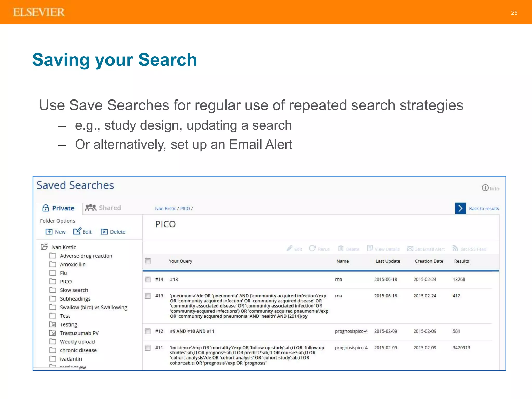Click the Weekly upload folder icon
Screen dimensions: 532x399
point(53,341)
